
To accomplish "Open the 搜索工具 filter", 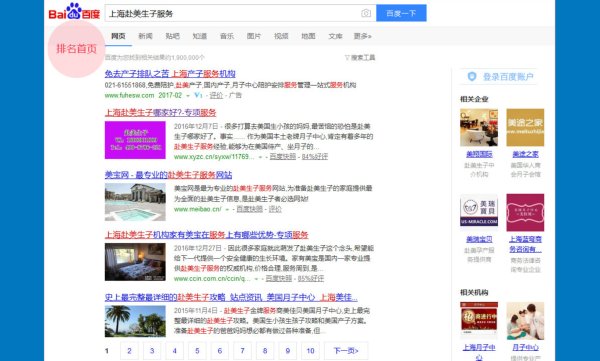I will (x=360, y=58).
